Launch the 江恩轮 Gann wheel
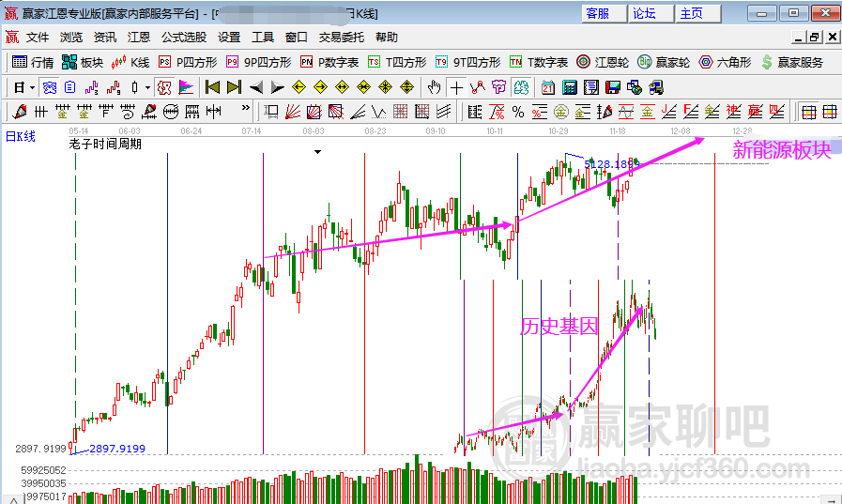 tap(603, 62)
